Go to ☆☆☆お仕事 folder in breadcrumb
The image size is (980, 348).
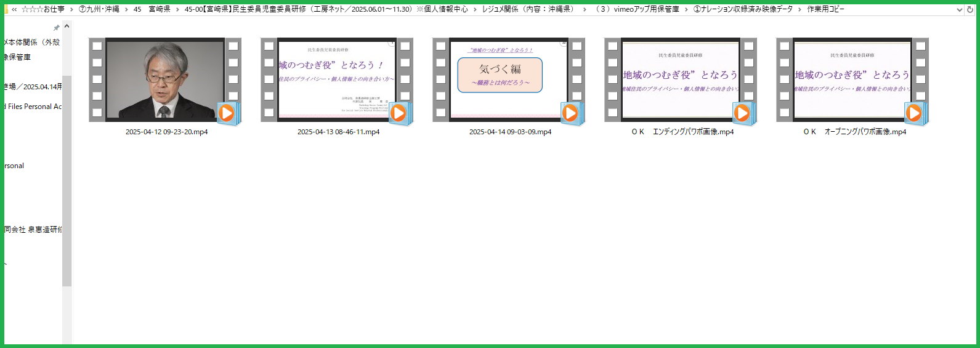[43, 9]
